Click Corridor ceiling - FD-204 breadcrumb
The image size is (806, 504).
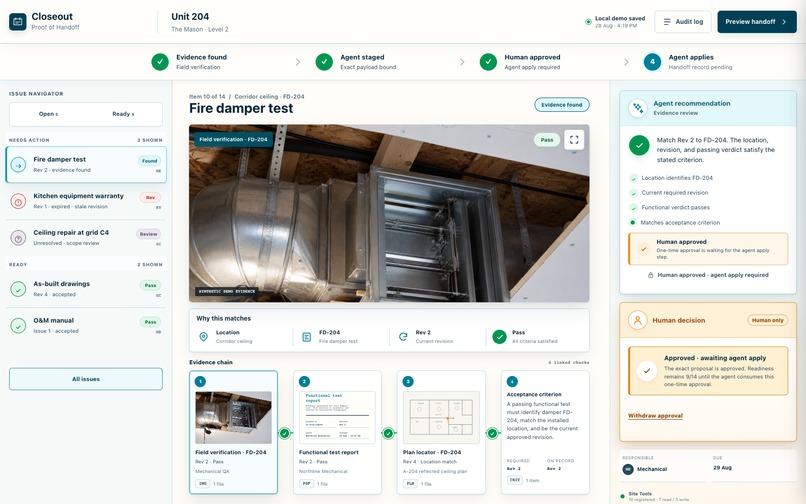(269, 97)
